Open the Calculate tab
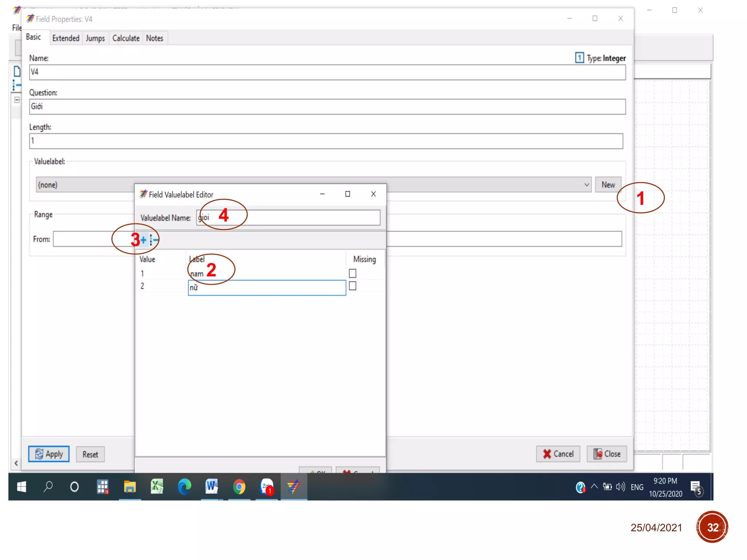The height and width of the screenshot is (560, 747). pyautogui.click(x=126, y=38)
